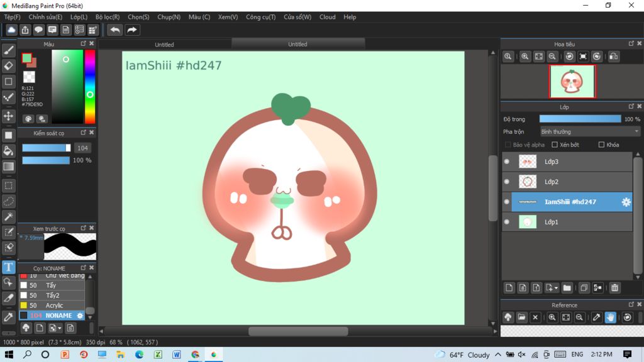
Task: Select layer Lớp1 in layer list
Action: pos(571,222)
